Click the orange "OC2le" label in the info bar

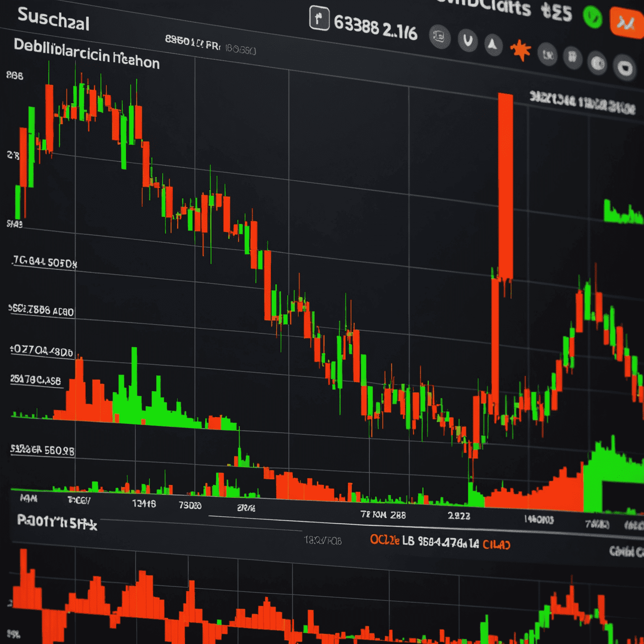(384, 540)
